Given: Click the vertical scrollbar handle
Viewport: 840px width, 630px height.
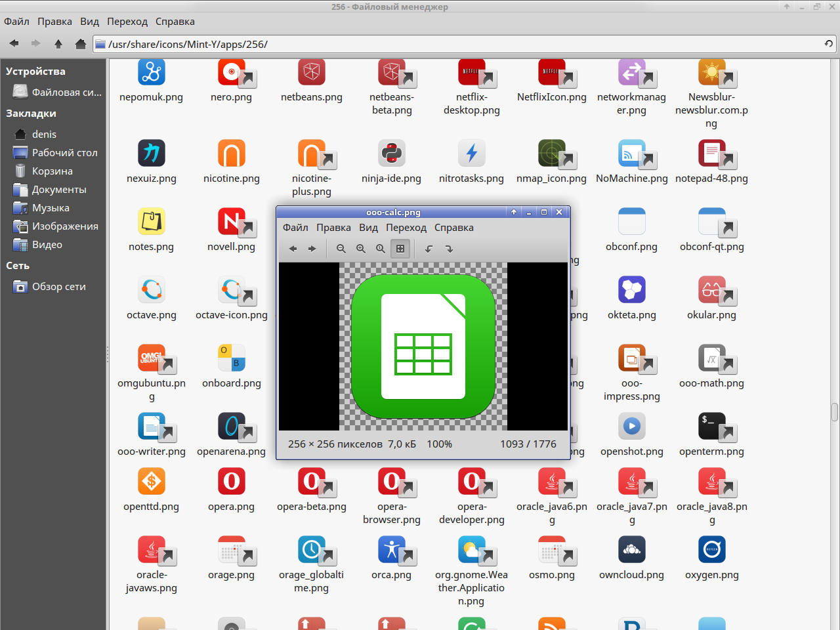Looking at the screenshot, I should [x=834, y=412].
